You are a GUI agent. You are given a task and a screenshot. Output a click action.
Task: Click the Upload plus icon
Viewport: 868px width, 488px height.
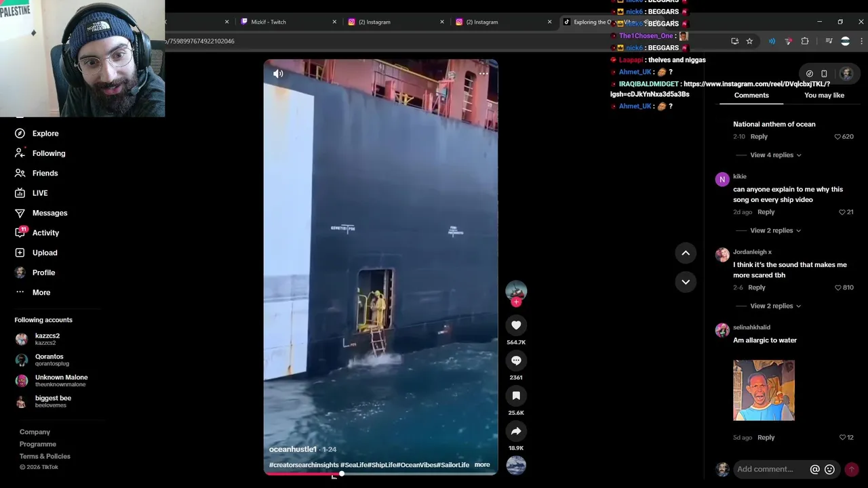[x=20, y=253]
